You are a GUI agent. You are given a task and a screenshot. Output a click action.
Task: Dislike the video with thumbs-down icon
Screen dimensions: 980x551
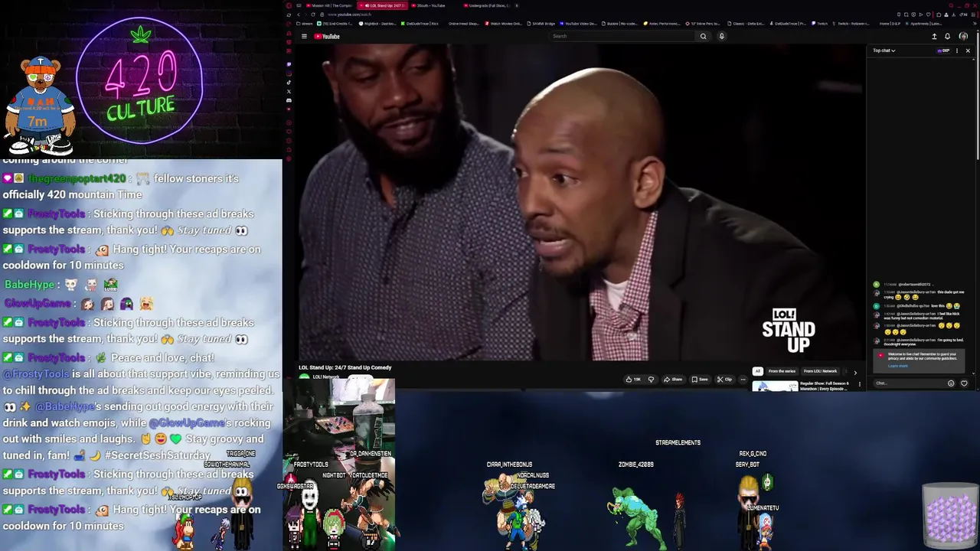(651, 380)
